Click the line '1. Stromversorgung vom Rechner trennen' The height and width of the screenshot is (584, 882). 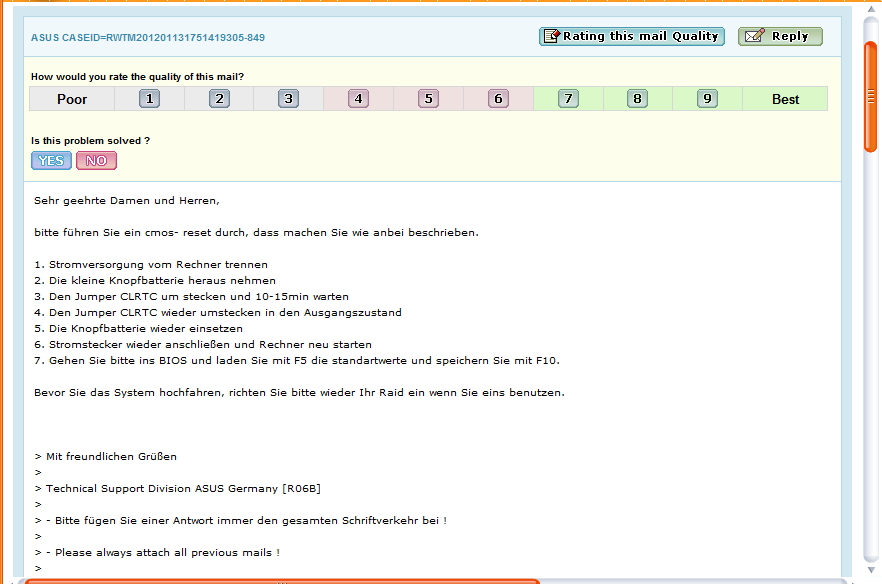pos(151,264)
